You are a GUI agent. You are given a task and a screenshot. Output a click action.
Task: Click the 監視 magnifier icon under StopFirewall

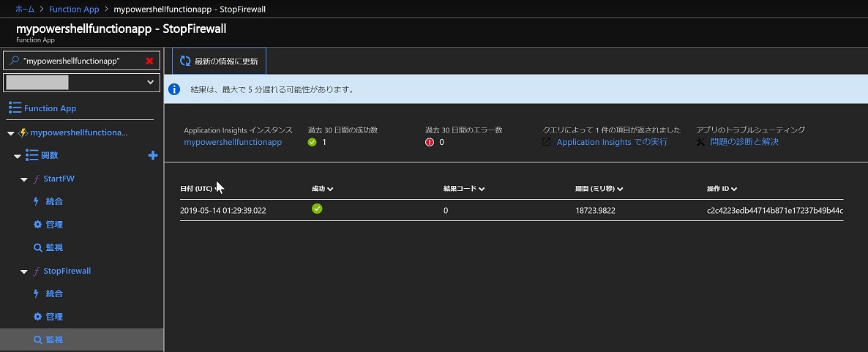[x=37, y=340]
